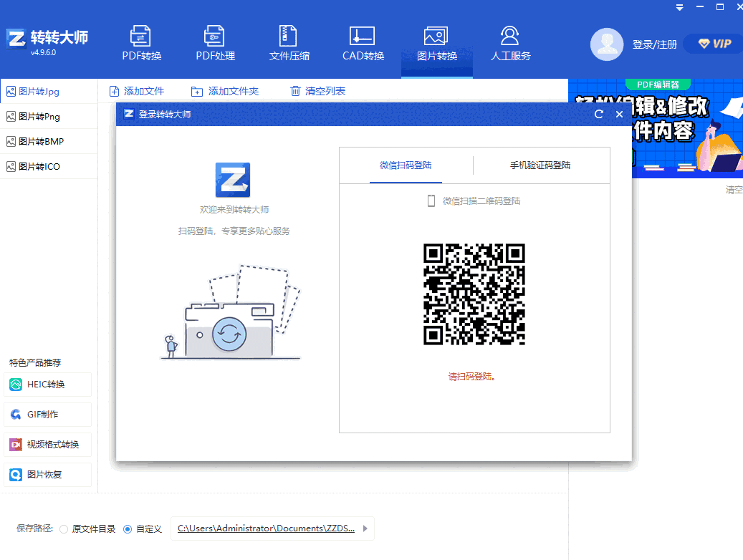Select the 原文件目录 save path option
Image resolution: width=743 pixels, height=560 pixels.
(x=63, y=528)
